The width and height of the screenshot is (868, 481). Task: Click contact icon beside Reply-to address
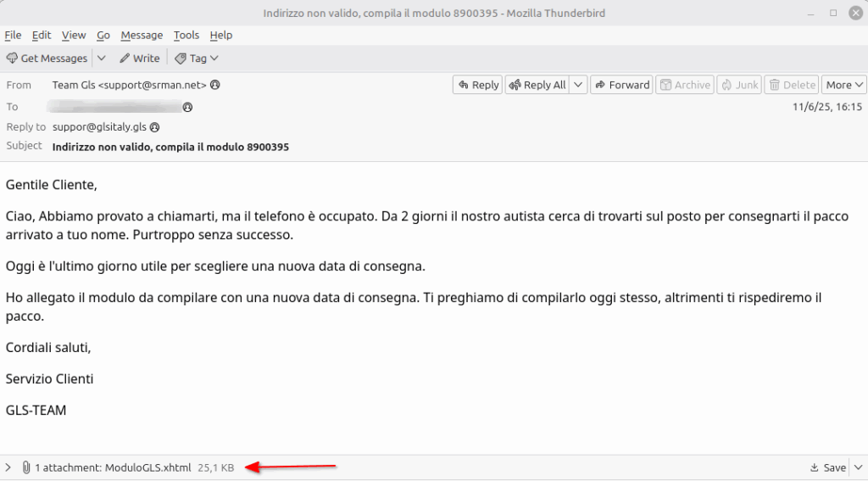(x=155, y=127)
